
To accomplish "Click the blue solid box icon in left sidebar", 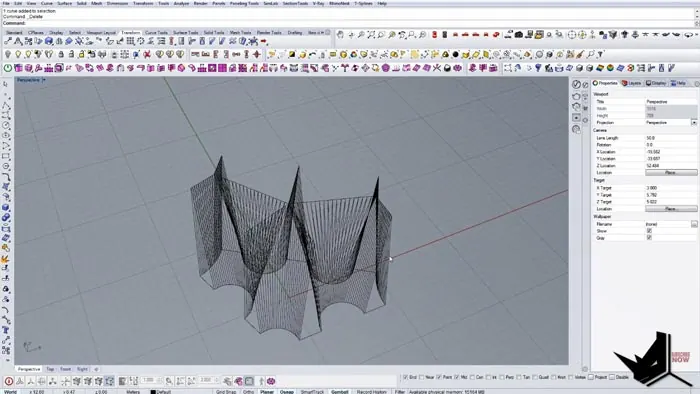I will (x=6, y=207).
